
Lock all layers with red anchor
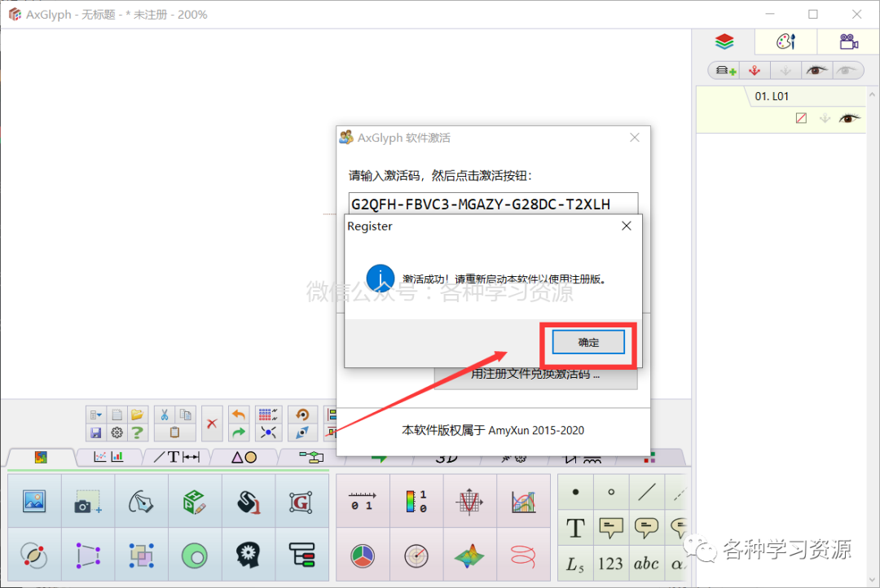coord(755,71)
